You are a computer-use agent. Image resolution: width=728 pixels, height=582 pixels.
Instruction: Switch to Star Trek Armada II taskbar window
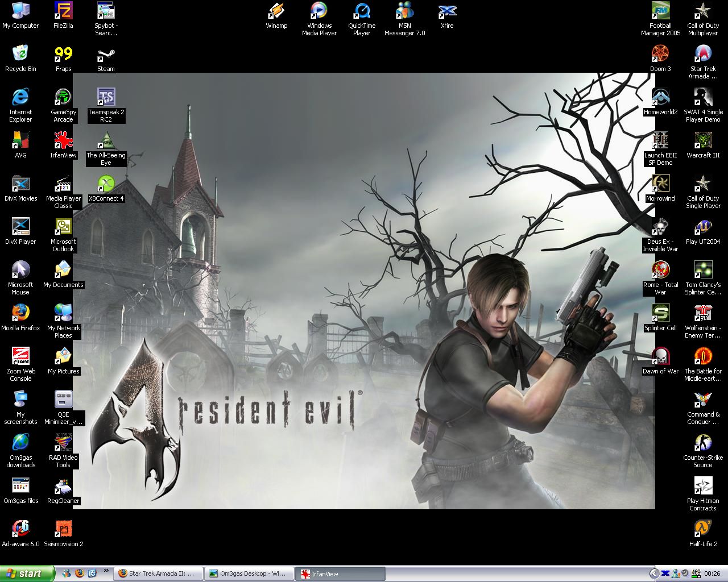coord(157,573)
